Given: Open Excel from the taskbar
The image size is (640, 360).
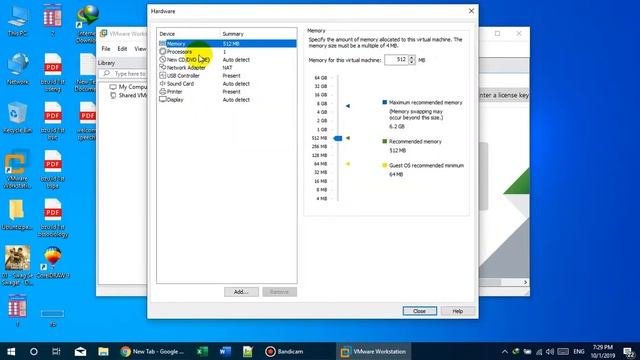Looking at the screenshot, I should 202,351.
